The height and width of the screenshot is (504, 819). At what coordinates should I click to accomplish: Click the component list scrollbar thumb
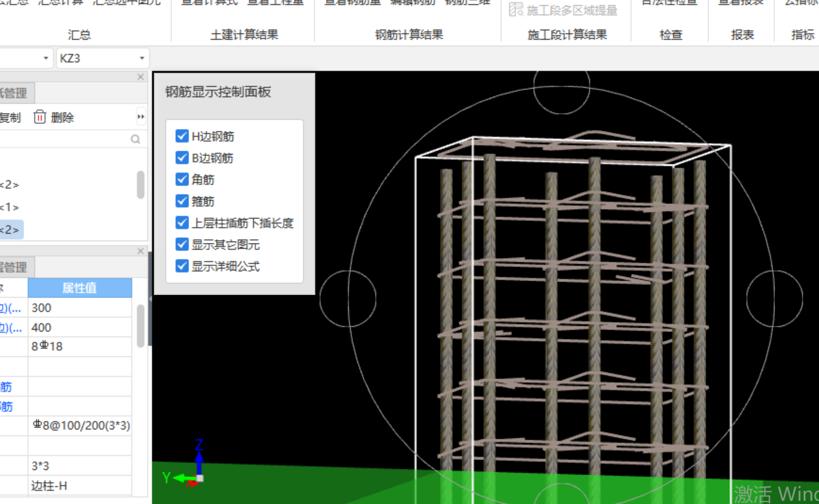(141, 185)
